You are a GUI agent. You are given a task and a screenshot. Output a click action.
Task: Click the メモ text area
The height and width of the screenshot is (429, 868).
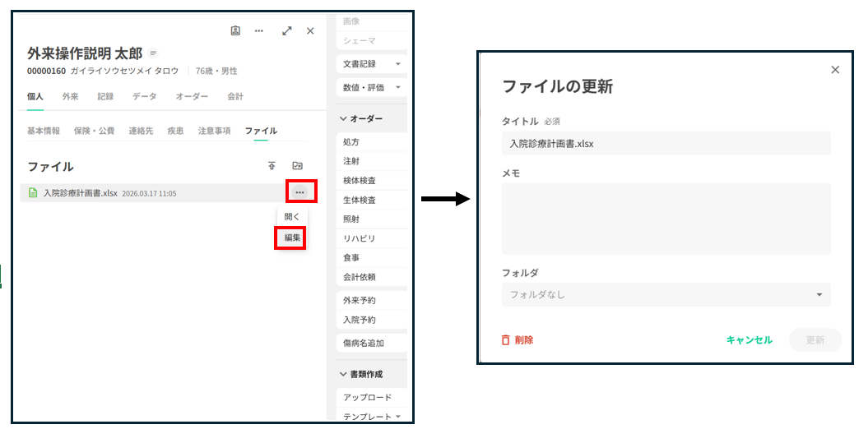(666, 219)
